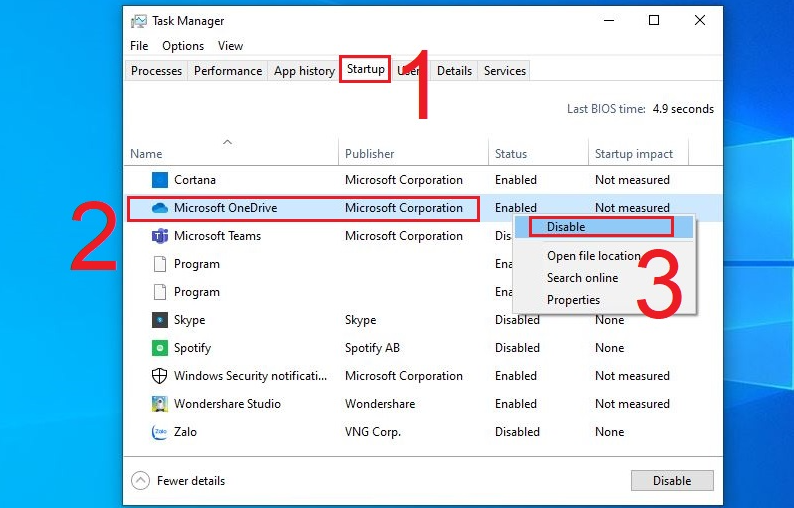This screenshot has height=508, width=794.
Task: Close the Task Manager window
Action: [x=700, y=20]
